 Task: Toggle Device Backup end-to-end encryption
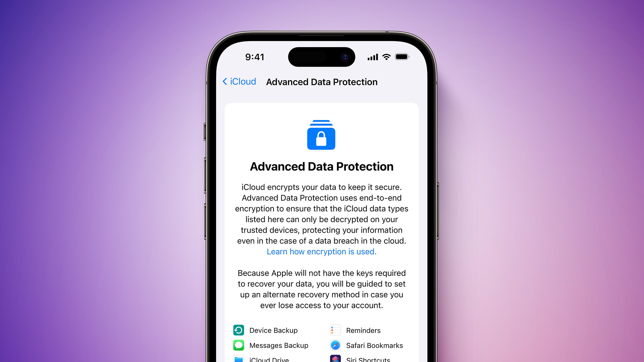point(266,330)
